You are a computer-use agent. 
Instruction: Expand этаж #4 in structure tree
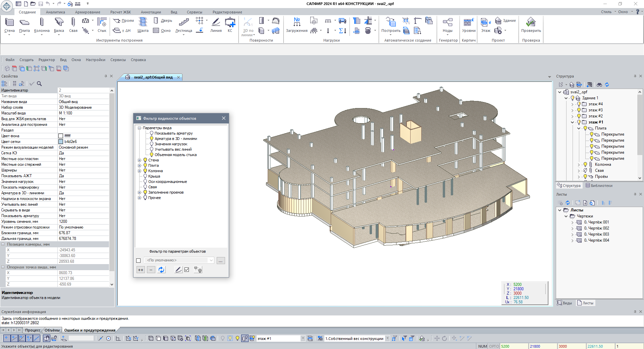click(572, 104)
